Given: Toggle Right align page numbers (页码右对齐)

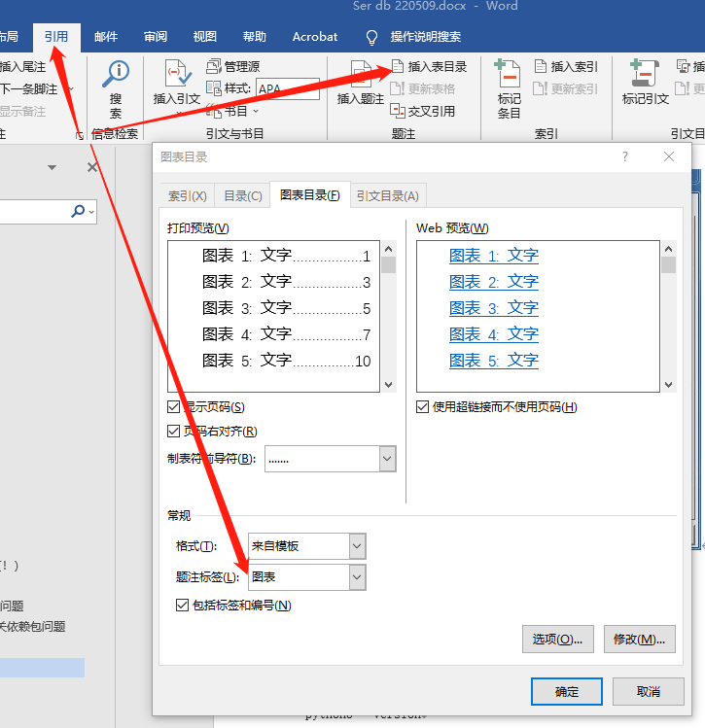Looking at the screenshot, I should [x=173, y=432].
